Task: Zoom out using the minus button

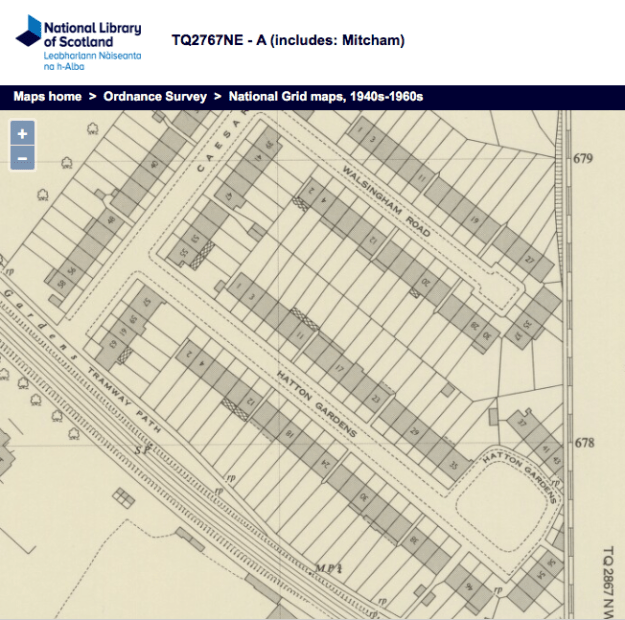Action: tap(22, 158)
